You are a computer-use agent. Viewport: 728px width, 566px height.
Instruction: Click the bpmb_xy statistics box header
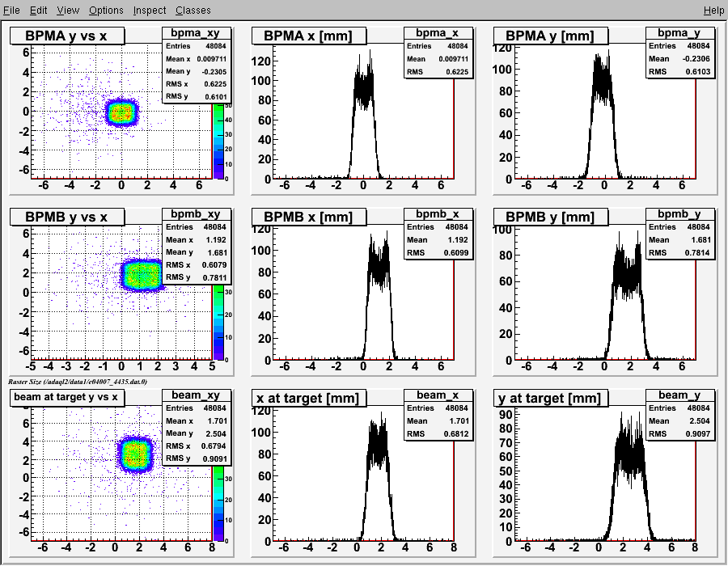(197, 214)
